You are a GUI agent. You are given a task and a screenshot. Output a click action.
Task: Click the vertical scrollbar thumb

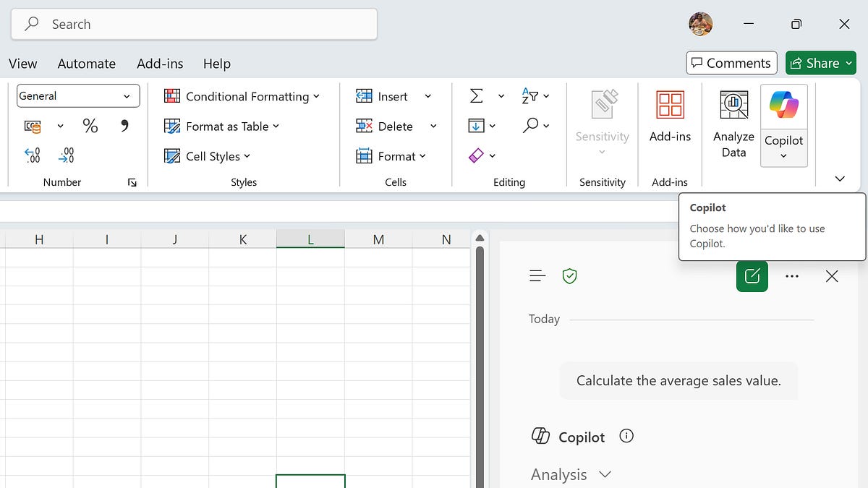479,367
